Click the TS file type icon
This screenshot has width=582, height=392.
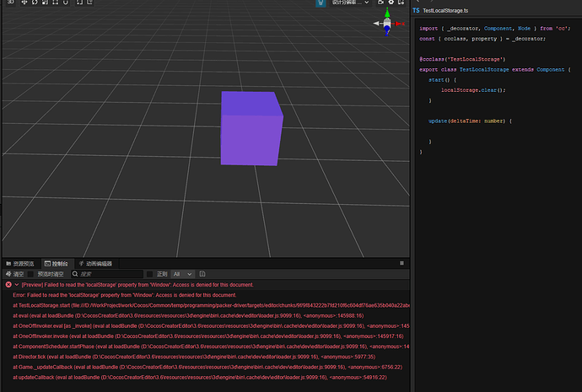coord(416,10)
